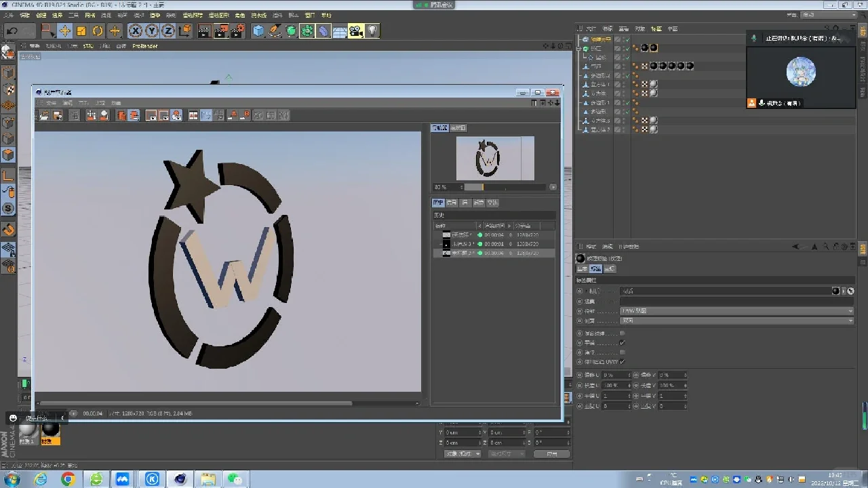This screenshot has width=868, height=488.
Task: Select the Move tool
Action: point(65,30)
